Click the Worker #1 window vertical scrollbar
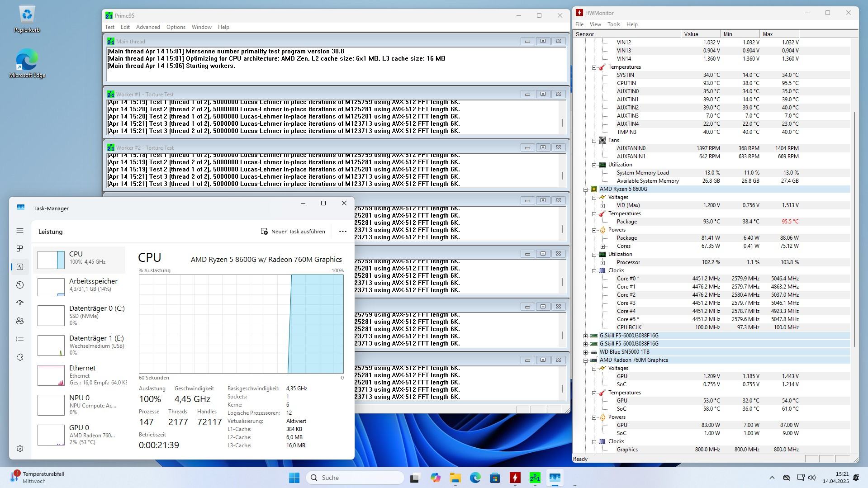 [562, 123]
